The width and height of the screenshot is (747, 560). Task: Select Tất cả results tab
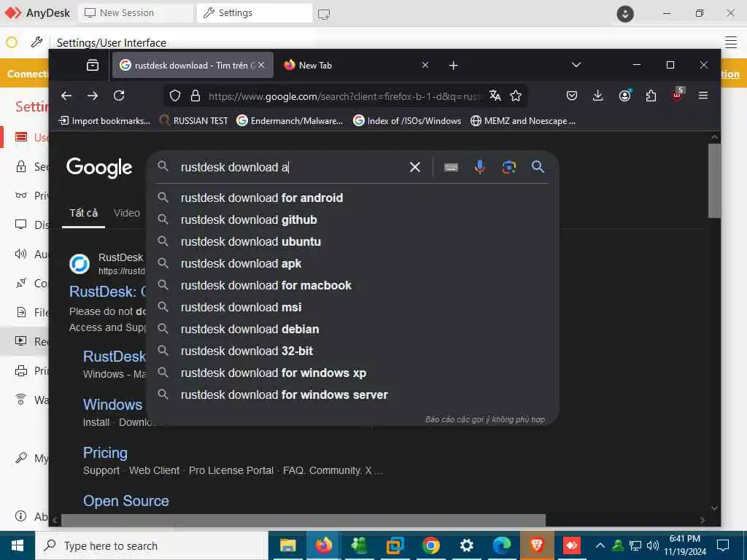83,213
